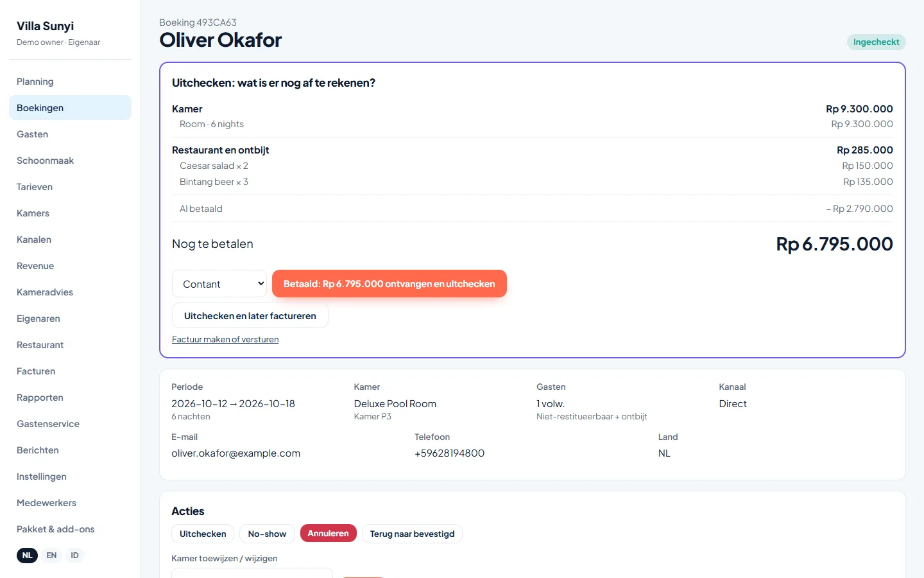924x578 pixels.
Task: Open the Contant payment method dropdown
Action: [219, 284]
